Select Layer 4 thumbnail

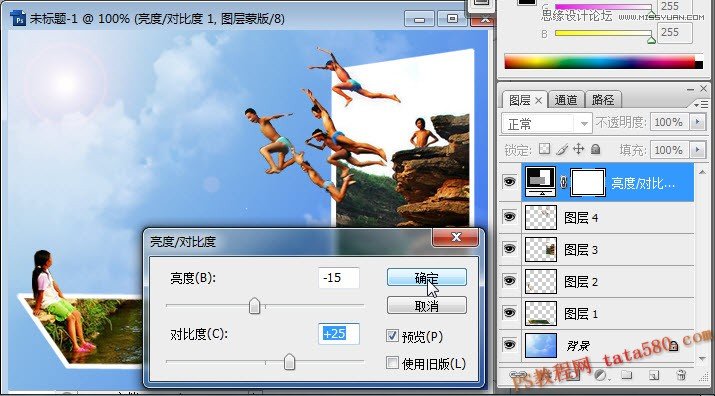541,217
